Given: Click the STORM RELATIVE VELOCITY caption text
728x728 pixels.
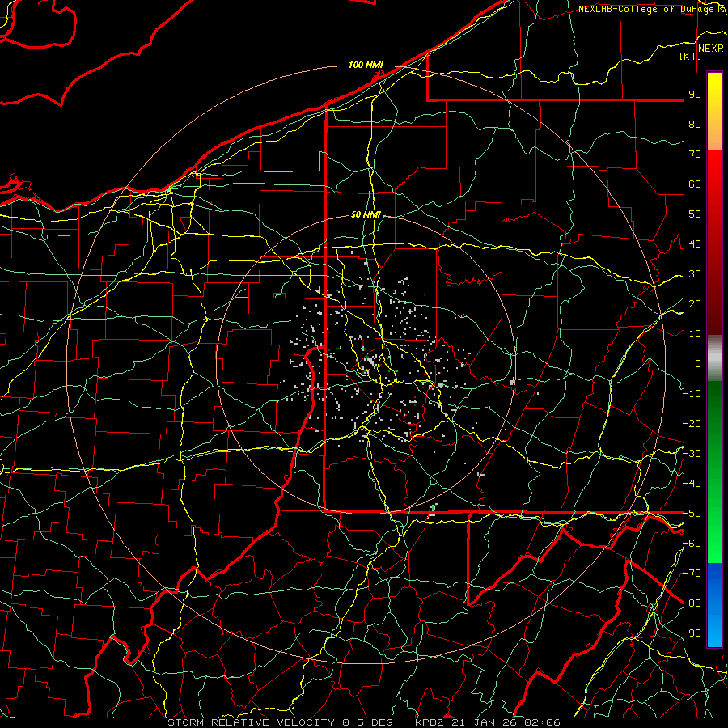Looking at the screenshot, I should [252, 722].
